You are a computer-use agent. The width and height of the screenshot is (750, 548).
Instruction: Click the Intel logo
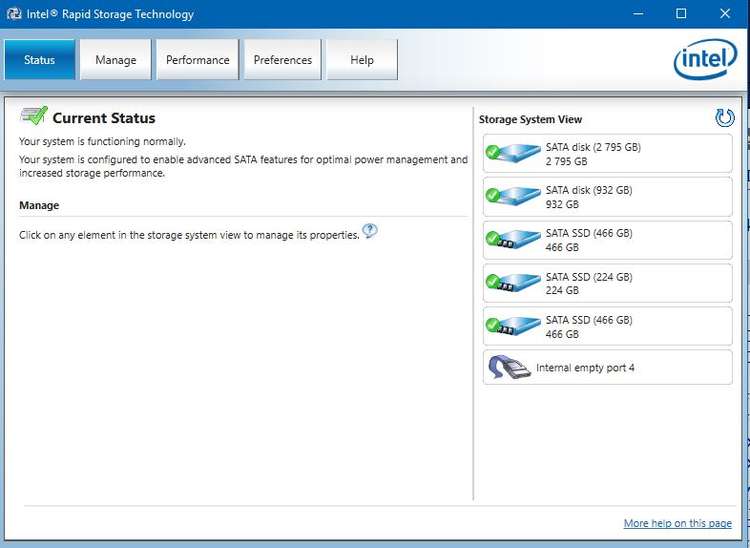click(x=706, y=59)
